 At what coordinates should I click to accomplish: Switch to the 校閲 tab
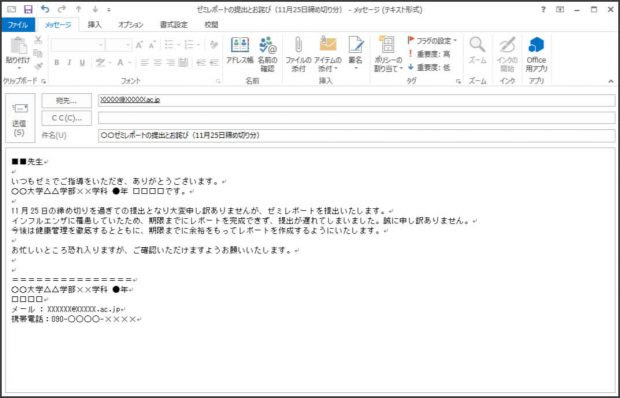211,25
